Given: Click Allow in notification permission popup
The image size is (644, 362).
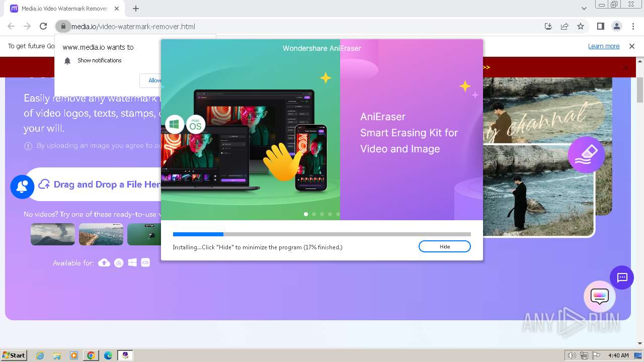Looking at the screenshot, I should click(x=151, y=80).
